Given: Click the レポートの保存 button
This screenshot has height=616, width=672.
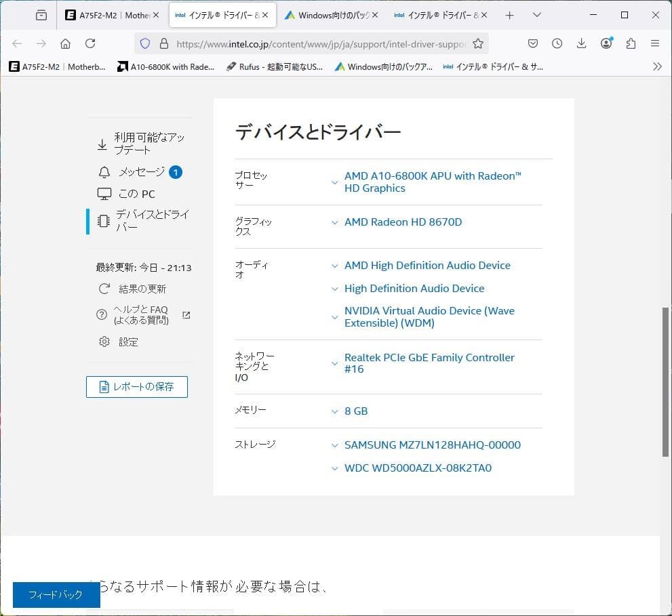Looking at the screenshot, I should click(136, 386).
